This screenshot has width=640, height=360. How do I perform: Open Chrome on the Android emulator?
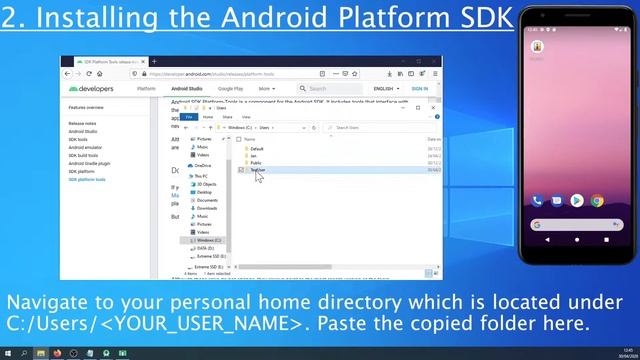point(597,200)
